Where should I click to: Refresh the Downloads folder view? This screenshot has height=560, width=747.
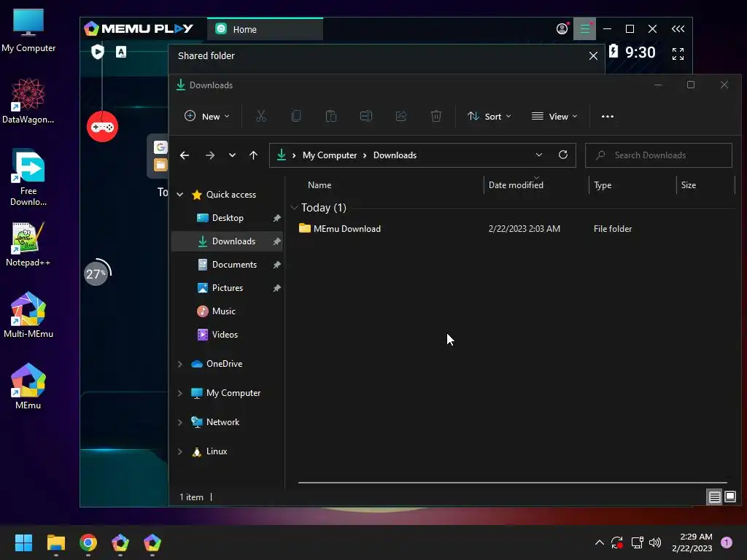click(x=563, y=155)
